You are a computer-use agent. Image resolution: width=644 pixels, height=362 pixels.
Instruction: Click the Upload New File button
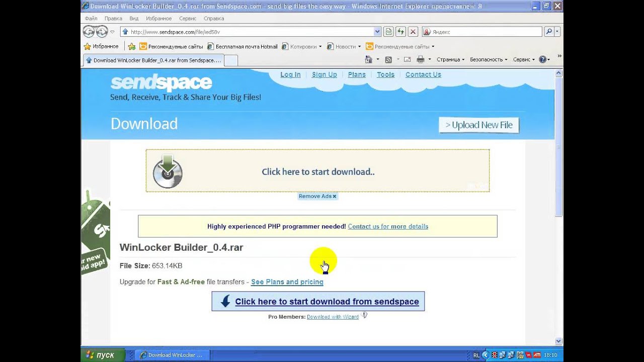(x=479, y=125)
